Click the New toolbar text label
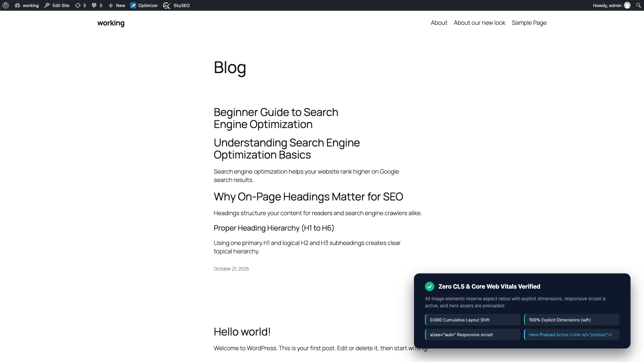The image size is (644, 362). [x=120, y=5]
